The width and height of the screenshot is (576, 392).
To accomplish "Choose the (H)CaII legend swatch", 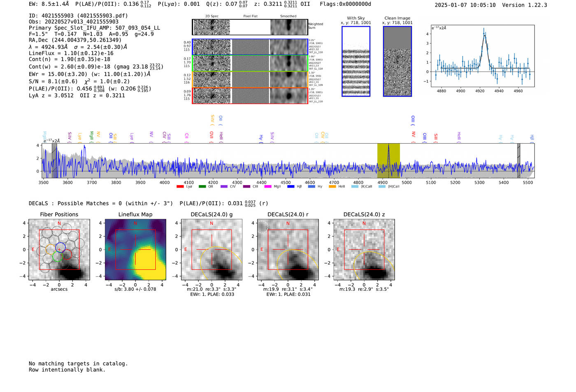I will click(x=382, y=187).
